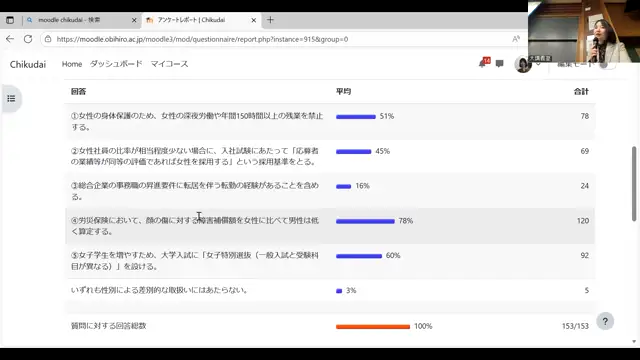The height and width of the screenshot is (360, 640).
Task: Click the 3% percentage label
Action: (351, 291)
